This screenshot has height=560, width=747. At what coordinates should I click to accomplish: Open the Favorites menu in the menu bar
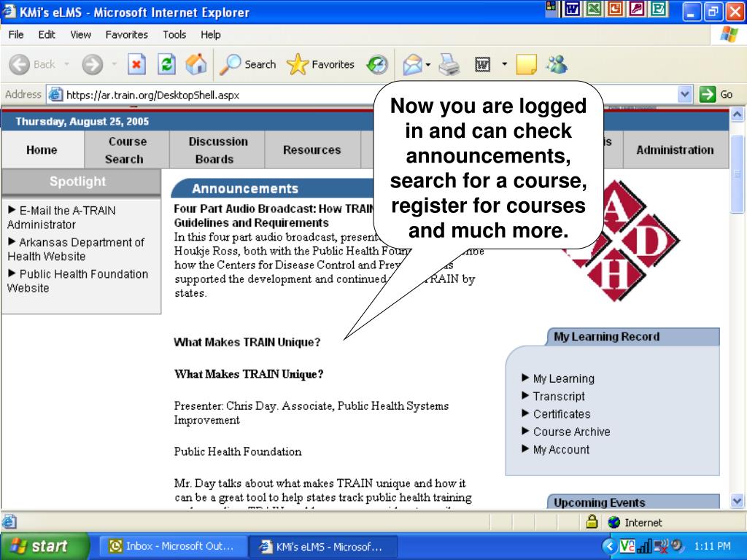click(126, 35)
